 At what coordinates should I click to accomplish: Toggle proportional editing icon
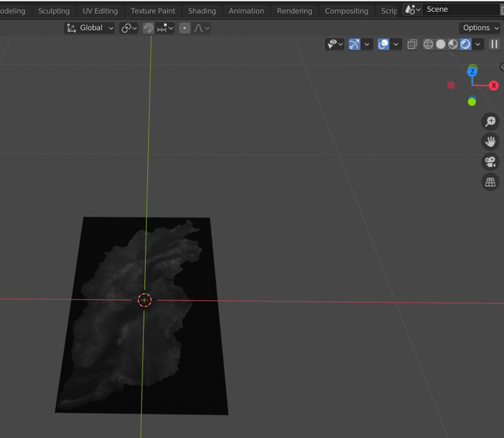point(184,28)
